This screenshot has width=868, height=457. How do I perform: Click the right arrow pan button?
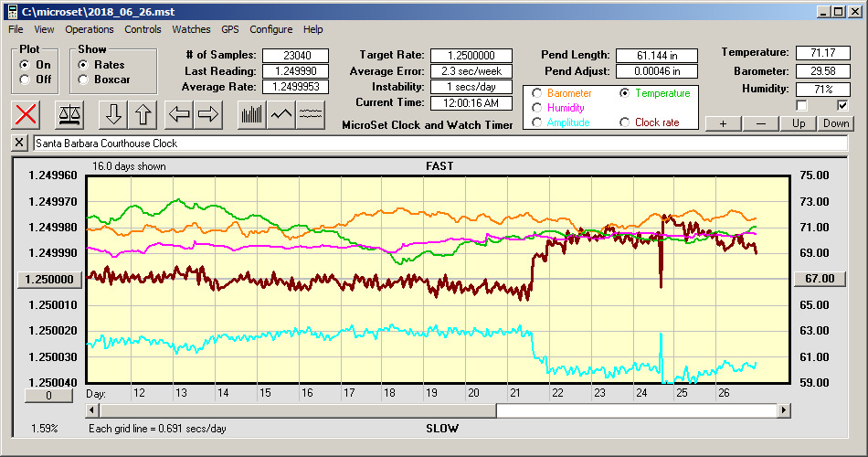(x=208, y=114)
